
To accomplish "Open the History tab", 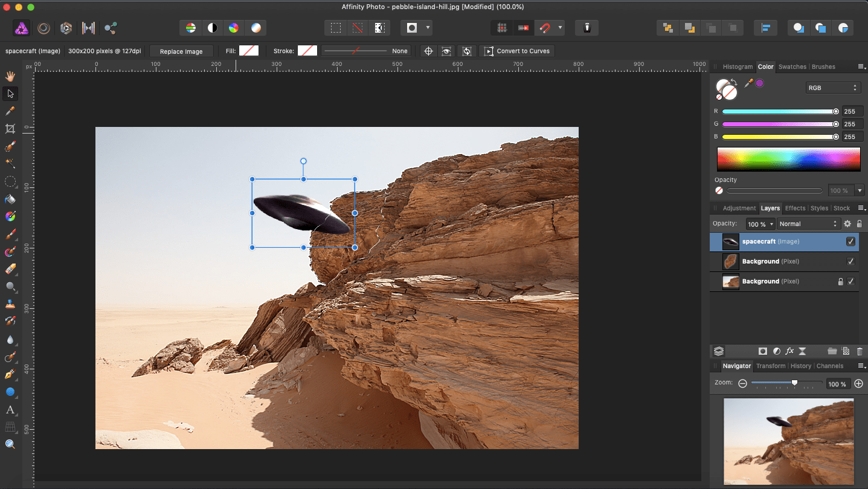I will pos(800,366).
